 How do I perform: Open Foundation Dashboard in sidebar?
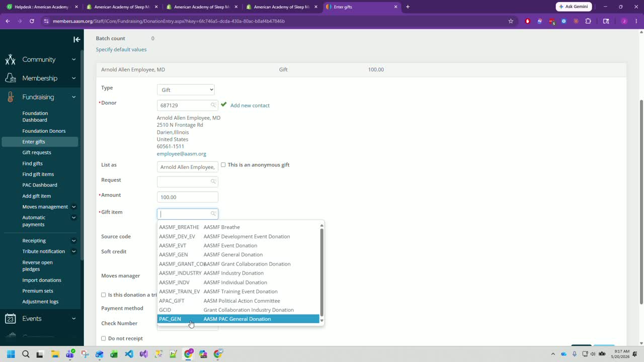coord(35,117)
